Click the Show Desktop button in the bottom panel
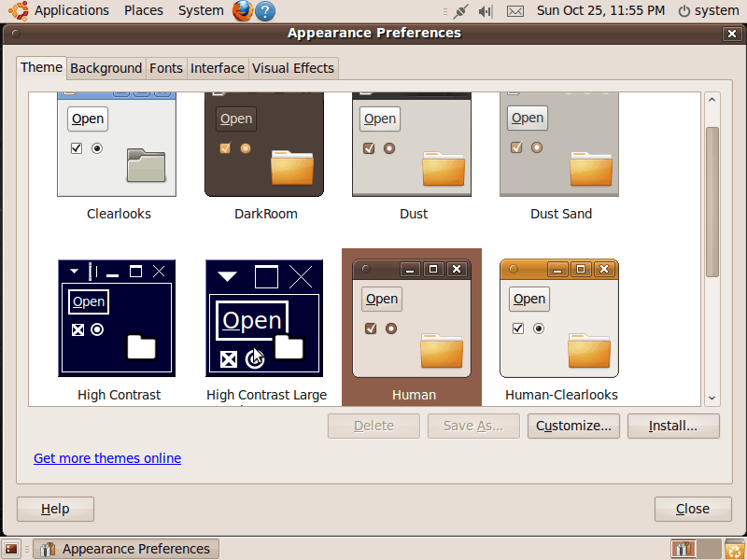 point(11,549)
